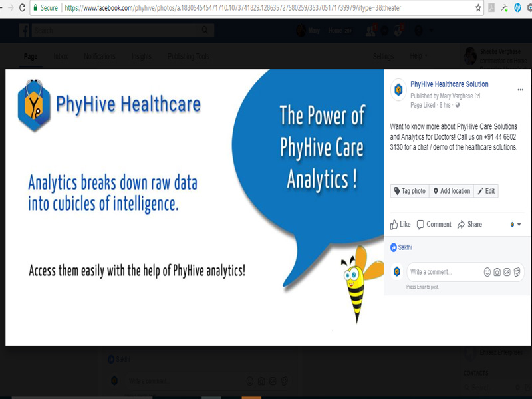The height and width of the screenshot is (399, 532).
Task: Click the PhyHive page avatar in post header
Action: [398, 90]
